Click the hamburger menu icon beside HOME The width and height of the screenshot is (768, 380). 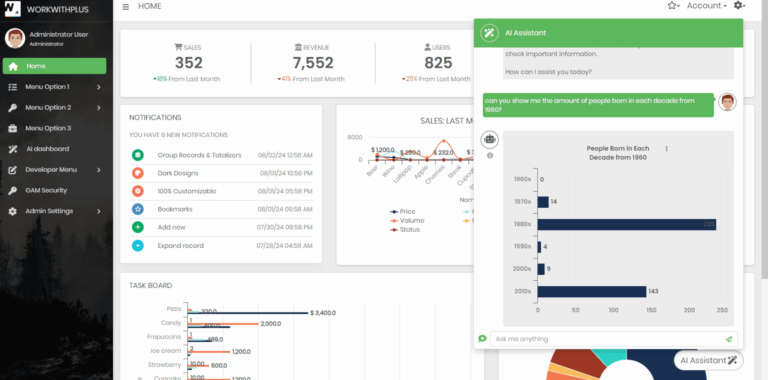[126, 7]
